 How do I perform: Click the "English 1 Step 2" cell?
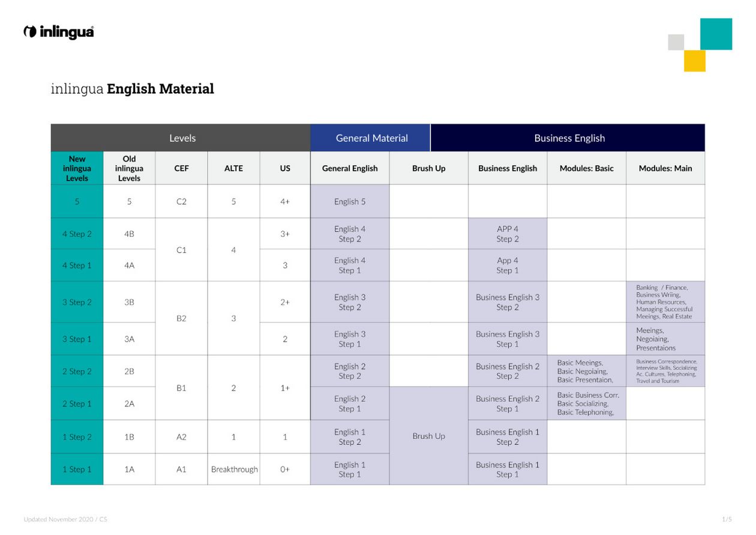click(x=350, y=437)
